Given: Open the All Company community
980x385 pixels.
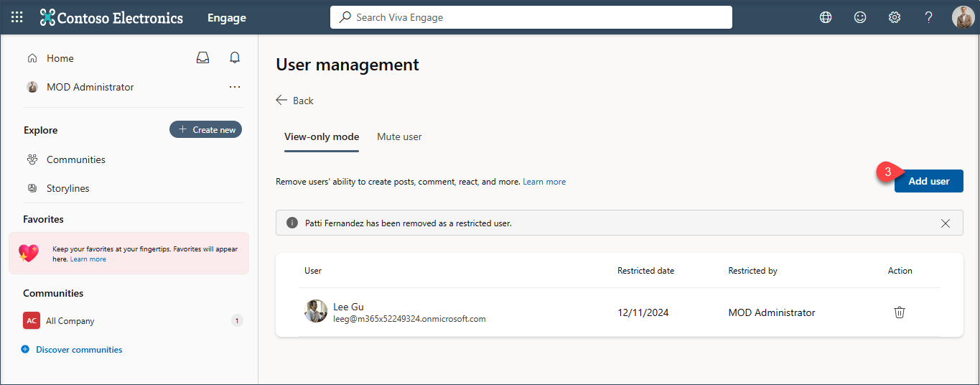Looking at the screenshot, I should (70, 321).
